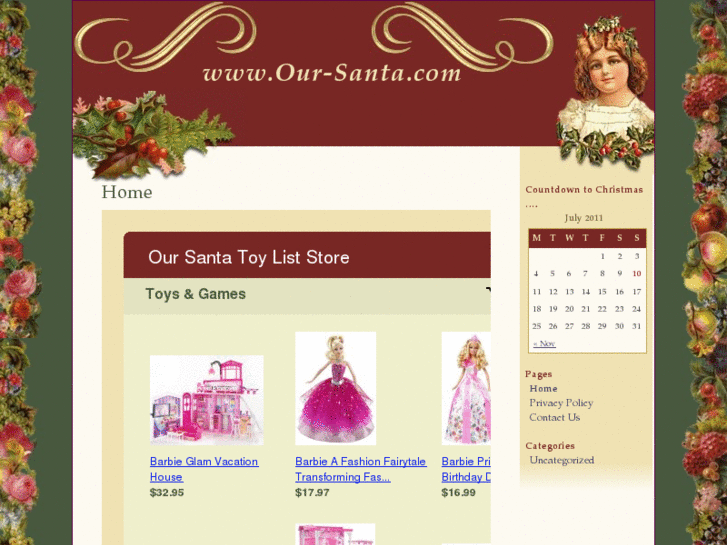Open the Privacy Policy page
Image resolution: width=727 pixels, height=545 pixels.
click(x=561, y=403)
